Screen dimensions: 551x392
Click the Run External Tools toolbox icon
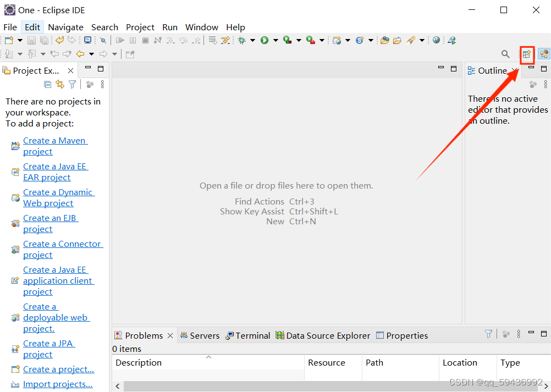coord(311,40)
